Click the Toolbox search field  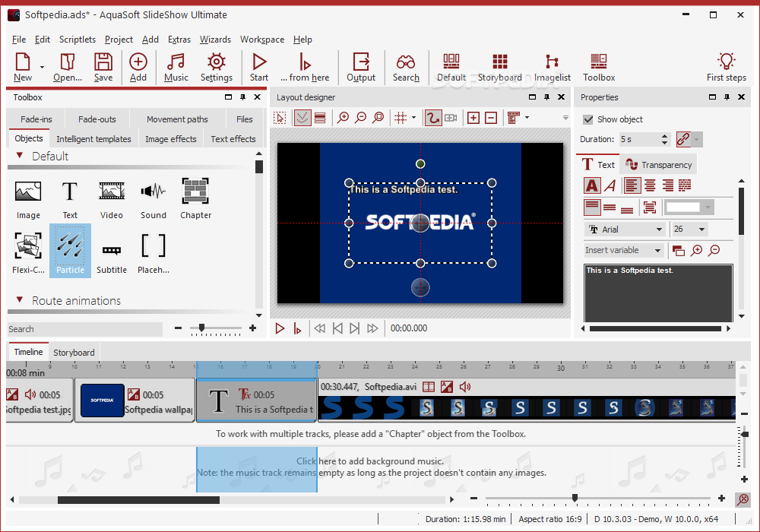[x=85, y=329]
